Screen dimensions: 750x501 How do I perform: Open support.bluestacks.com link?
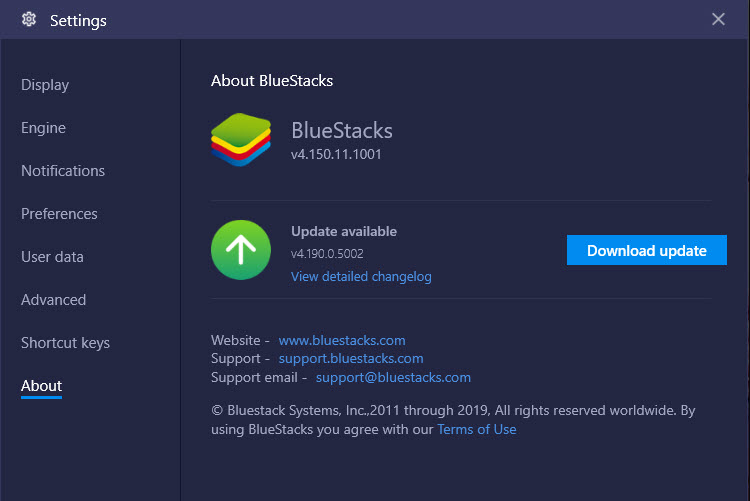(351, 358)
